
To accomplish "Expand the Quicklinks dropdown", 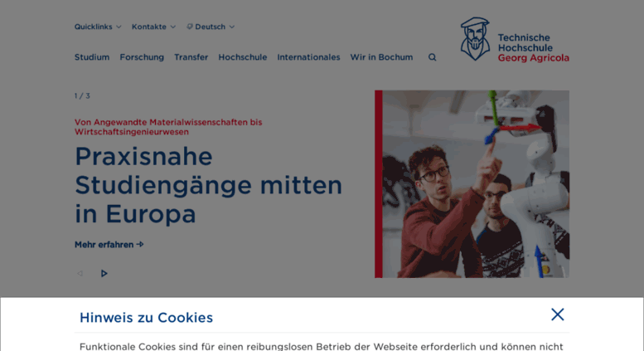I will (98, 27).
